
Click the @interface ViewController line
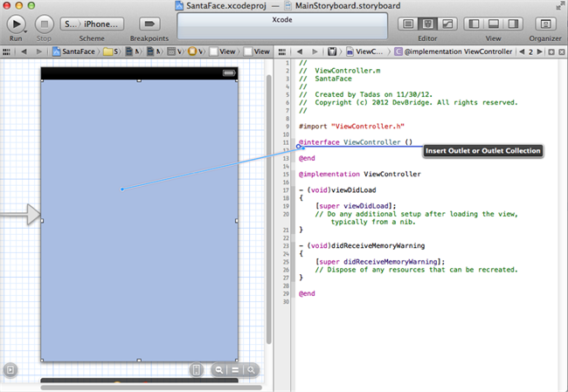click(x=356, y=142)
